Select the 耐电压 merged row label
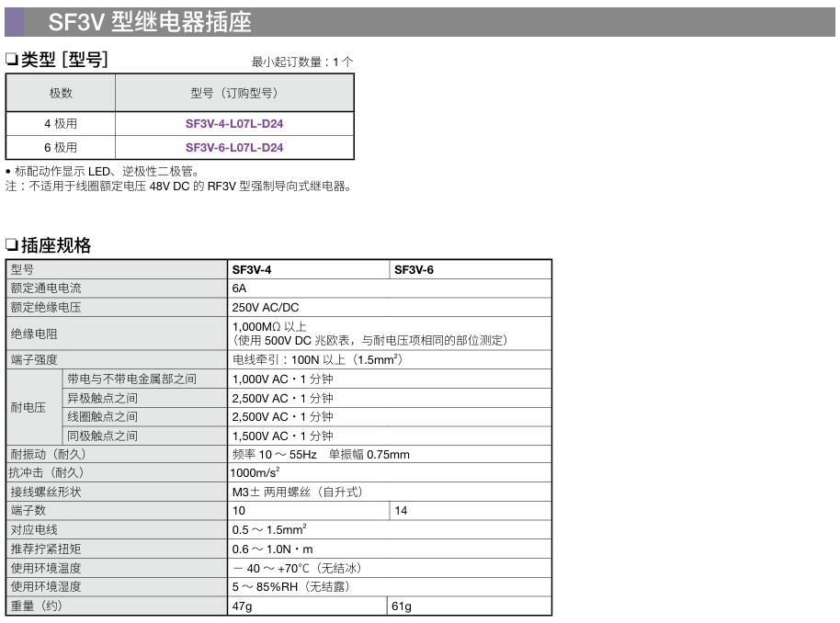The width and height of the screenshot is (840, 623). click(28, 407)
